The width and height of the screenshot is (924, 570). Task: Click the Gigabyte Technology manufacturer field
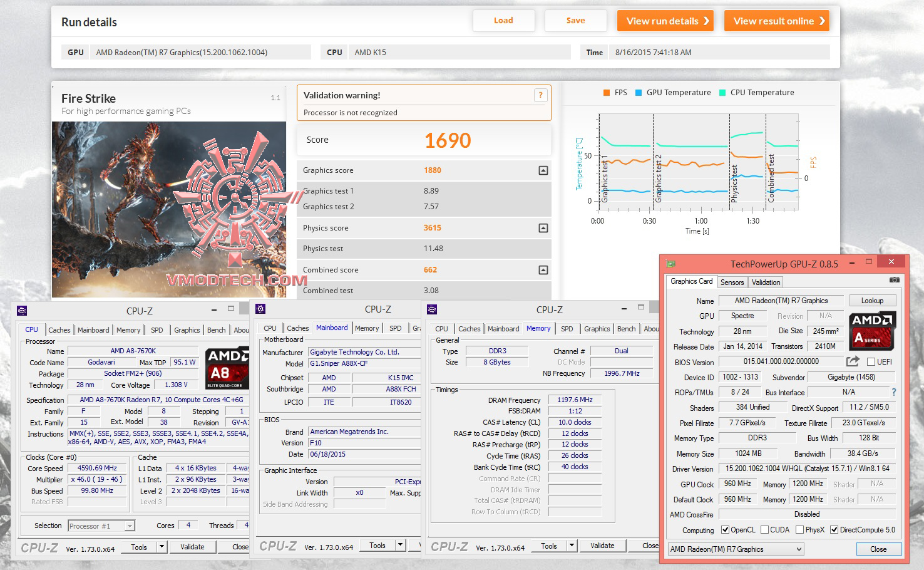[x=364, y=352]
